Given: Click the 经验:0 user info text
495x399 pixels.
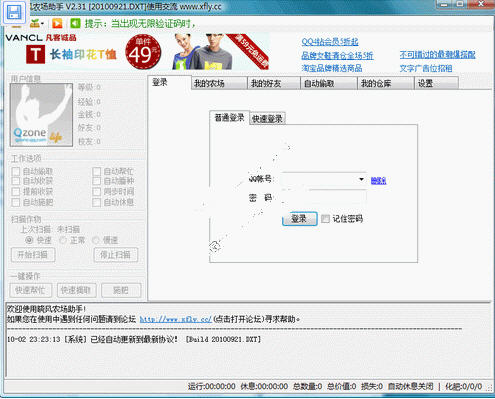Looking at the screenshot, I should (89, 102).
